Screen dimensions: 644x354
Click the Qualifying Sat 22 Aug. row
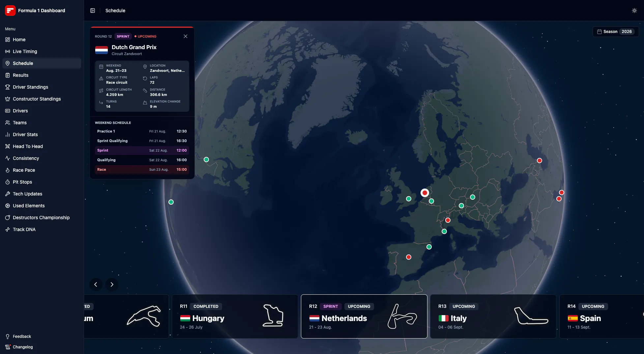(x=142, y=160)
